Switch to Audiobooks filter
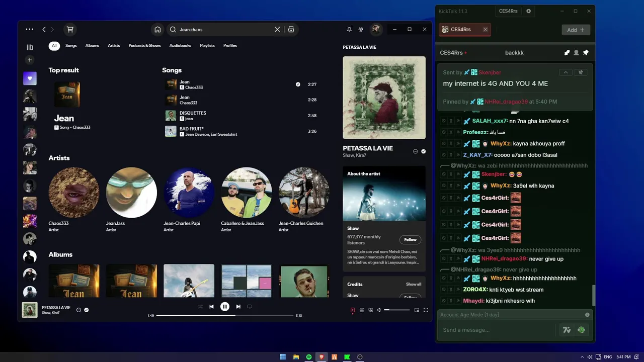The image size is (644, 362). tap(180, 46)
